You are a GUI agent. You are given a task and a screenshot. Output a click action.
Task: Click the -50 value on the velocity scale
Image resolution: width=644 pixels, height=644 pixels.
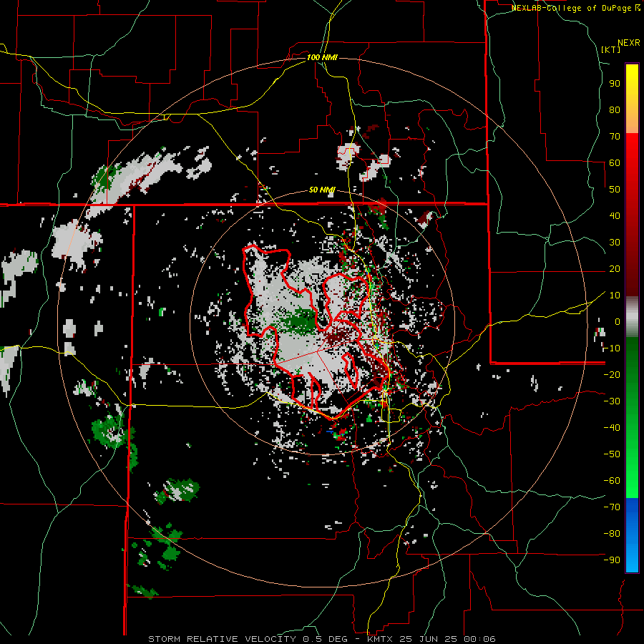(612, 454)
